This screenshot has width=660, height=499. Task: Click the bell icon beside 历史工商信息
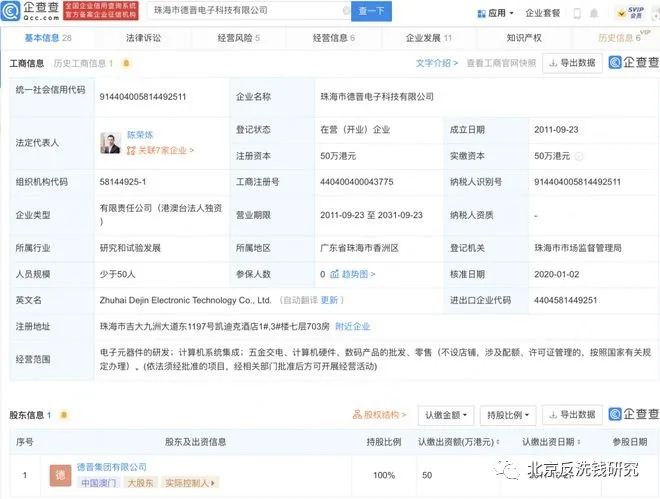[126, 64]
